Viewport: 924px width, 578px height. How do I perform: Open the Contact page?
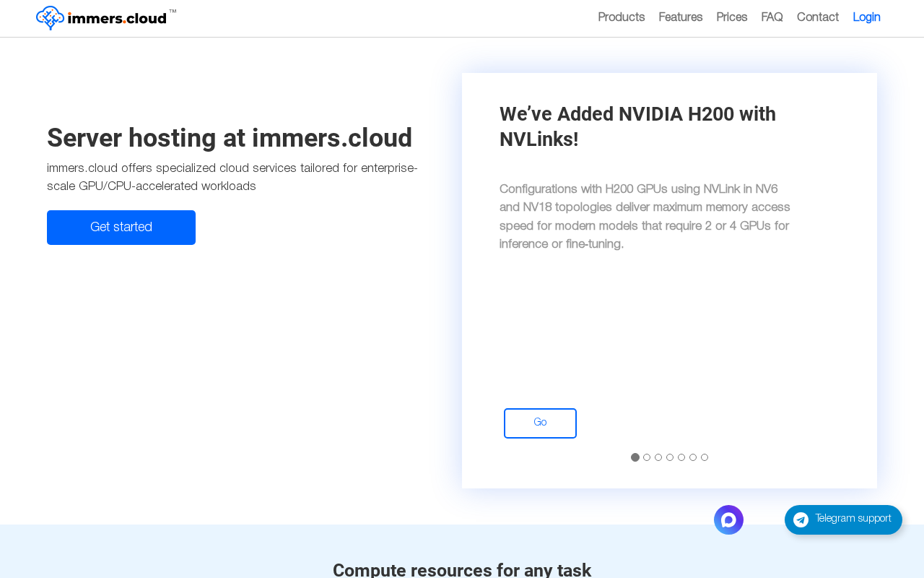pyautogui.click(x=818, y=17)
